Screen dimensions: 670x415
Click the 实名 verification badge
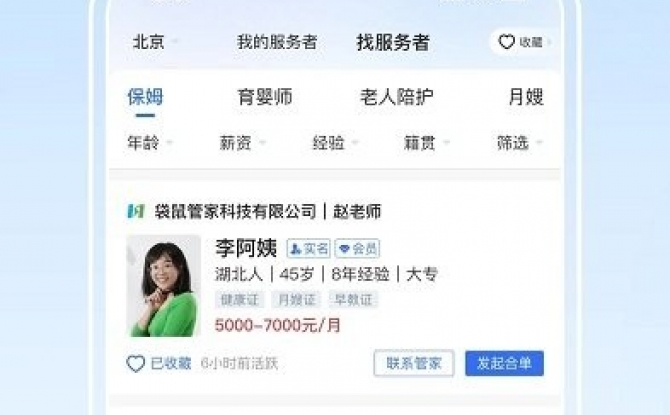click(309, 249)
